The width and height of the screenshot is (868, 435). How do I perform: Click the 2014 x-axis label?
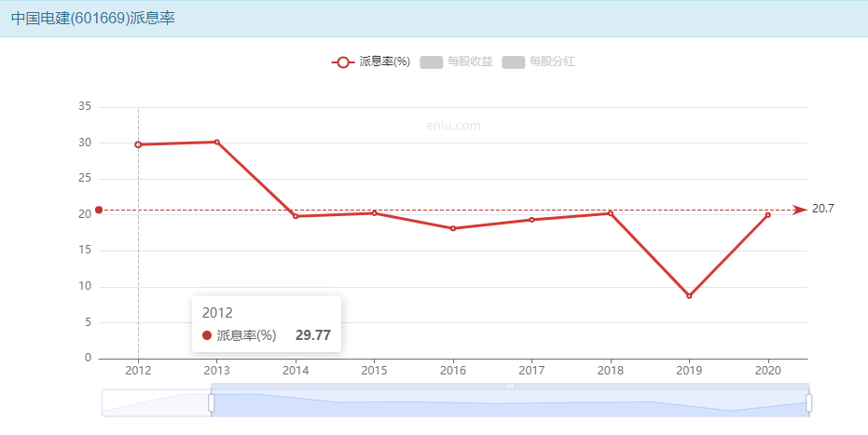(296, 371)
